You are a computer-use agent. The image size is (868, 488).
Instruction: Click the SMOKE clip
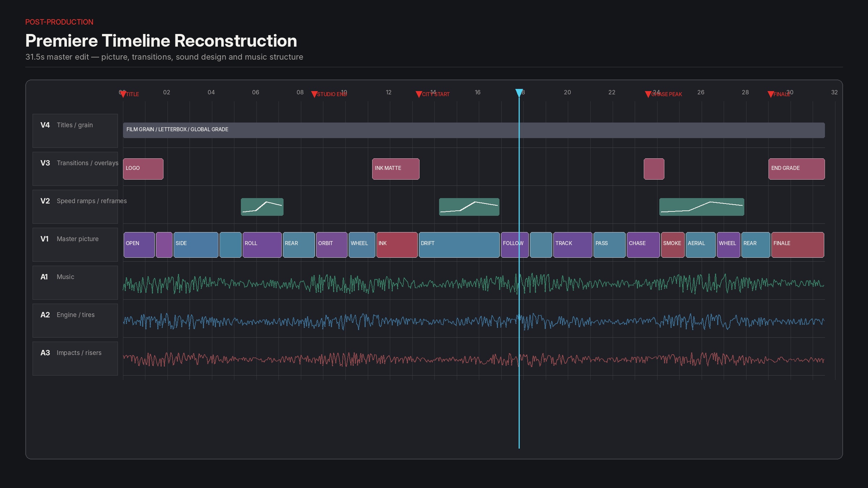pyautogui.click(x=673, y=245)
